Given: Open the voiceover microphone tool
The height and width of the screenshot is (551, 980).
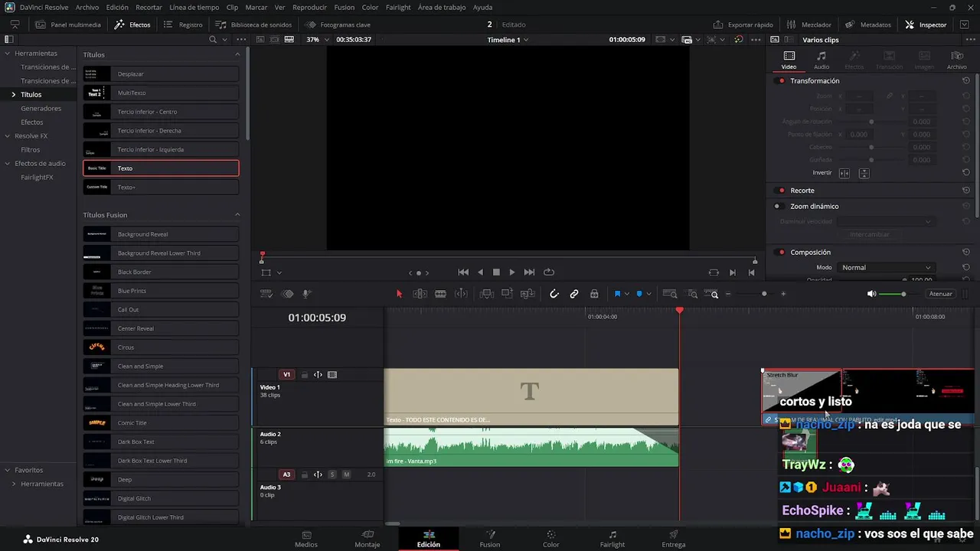Looking at the screenshot, I should click(x=307, y=294).
